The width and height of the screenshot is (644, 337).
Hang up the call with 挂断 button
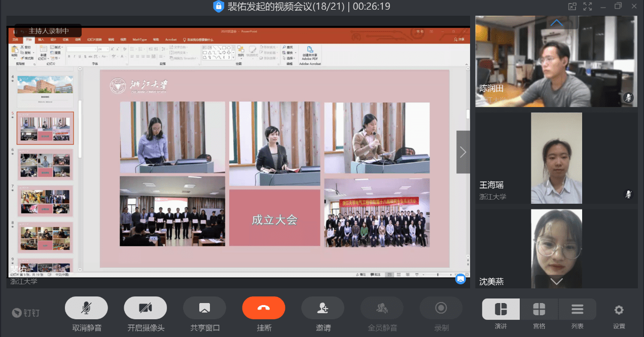(x=264, y=308)
